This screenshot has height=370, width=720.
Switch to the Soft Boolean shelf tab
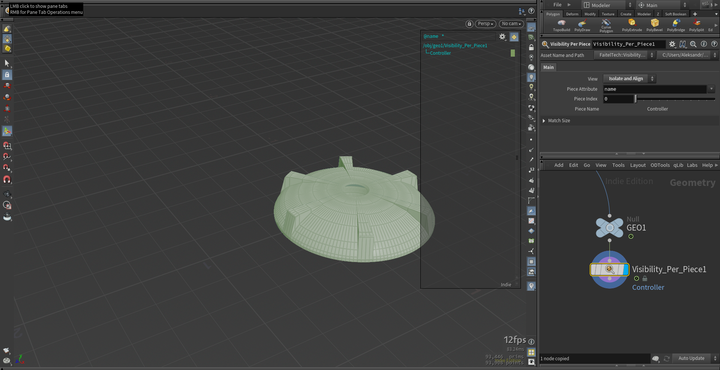[x=675, y=14]
